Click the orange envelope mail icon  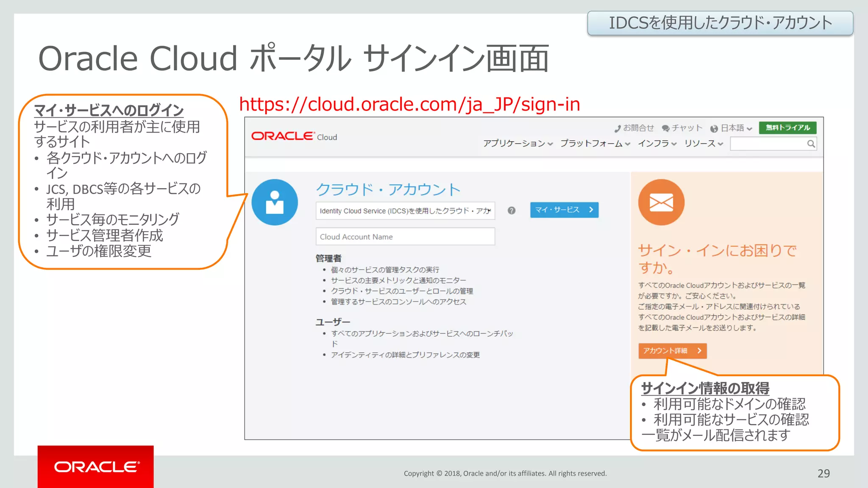(661, 202)
